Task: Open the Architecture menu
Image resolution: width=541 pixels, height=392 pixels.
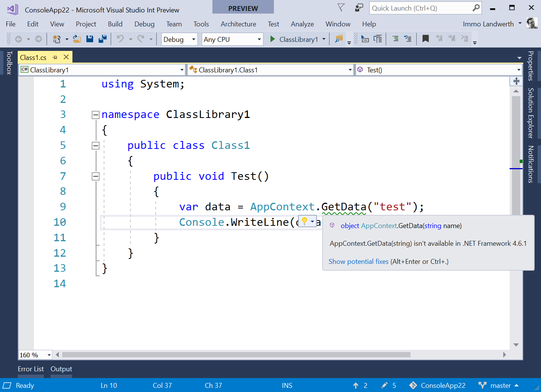Action: tap(238, 24)
